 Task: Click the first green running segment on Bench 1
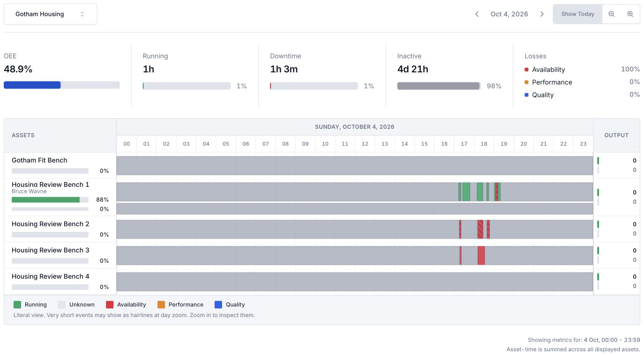(460, 192)
